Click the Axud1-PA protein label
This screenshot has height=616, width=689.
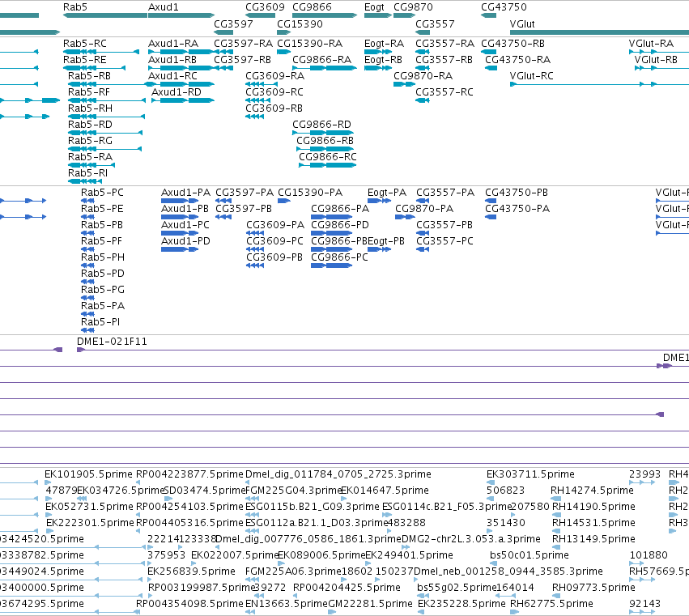click(x=186, y=193)
